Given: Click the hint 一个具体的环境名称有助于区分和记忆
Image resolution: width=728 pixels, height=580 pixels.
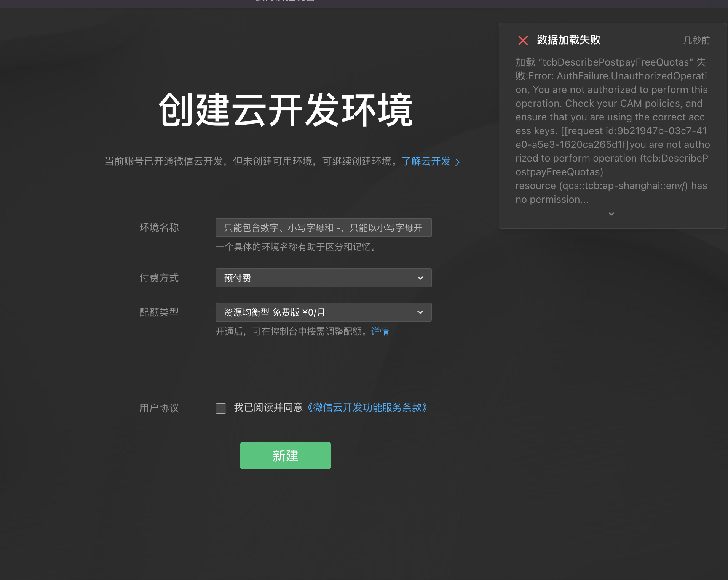Looking at the screenshot, I should tap(296, 247).
